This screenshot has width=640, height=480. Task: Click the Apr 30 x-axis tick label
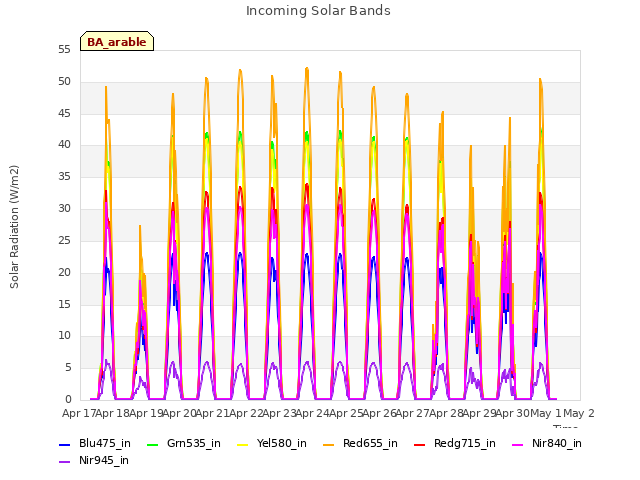coord(513,413)
